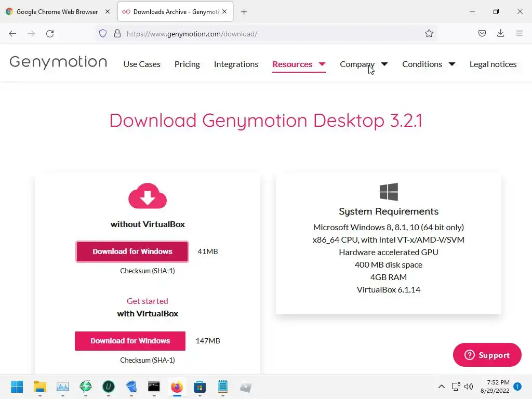
Task: Click the 'Download Genymotion Desktop 3.2.1' heading
Action: tap(266, 121)
